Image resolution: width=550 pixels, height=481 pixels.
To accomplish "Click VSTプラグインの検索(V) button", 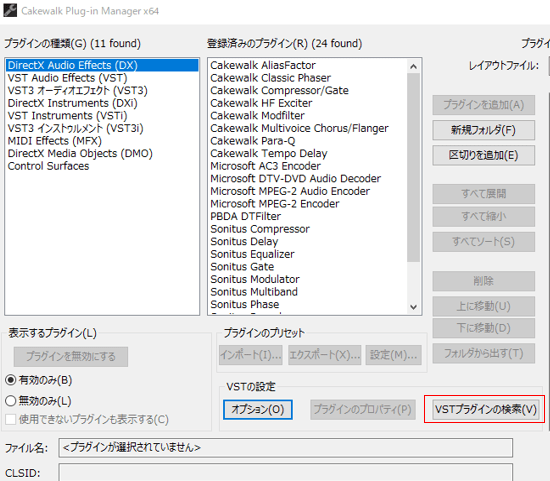I will [486, 409].
